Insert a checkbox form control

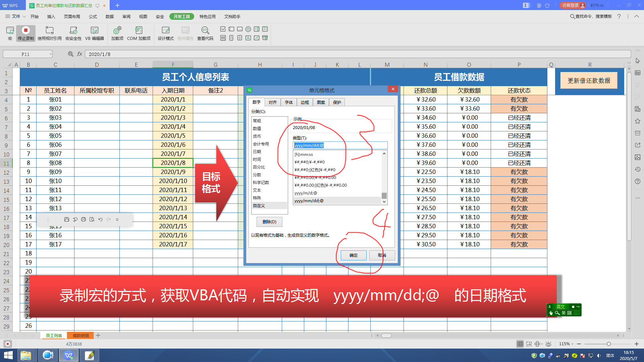[x=223, y=29]
